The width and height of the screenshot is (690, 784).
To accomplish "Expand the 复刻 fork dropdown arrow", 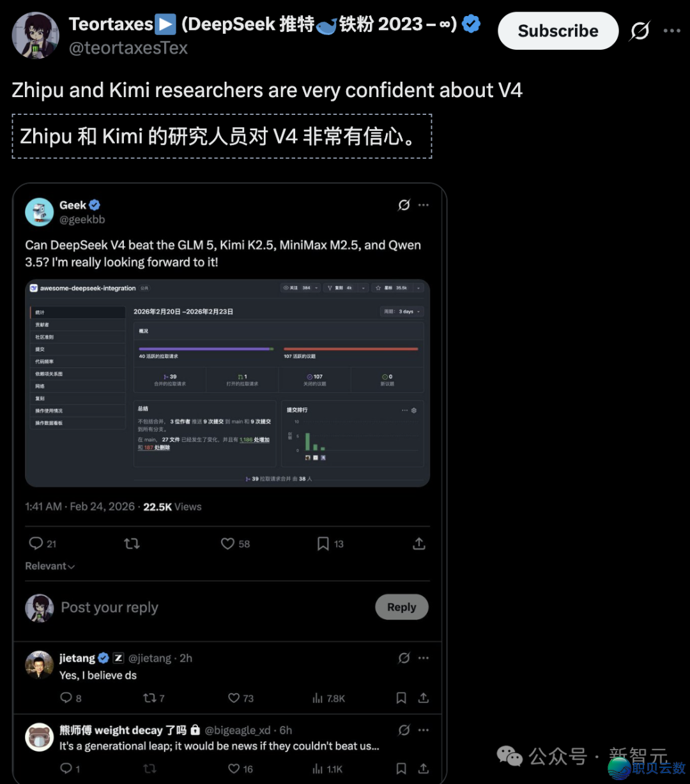I will 362,288.
